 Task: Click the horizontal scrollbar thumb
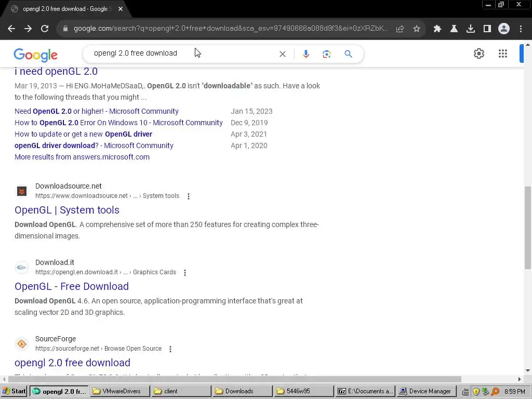coord(235,379)
